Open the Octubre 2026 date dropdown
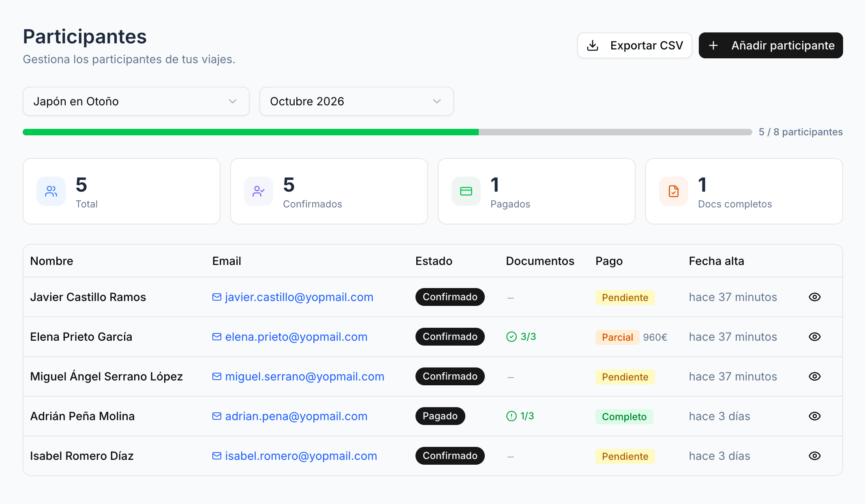Image resolution: width=865 pixels, height=504 pixels. click(x=356, y=101)
